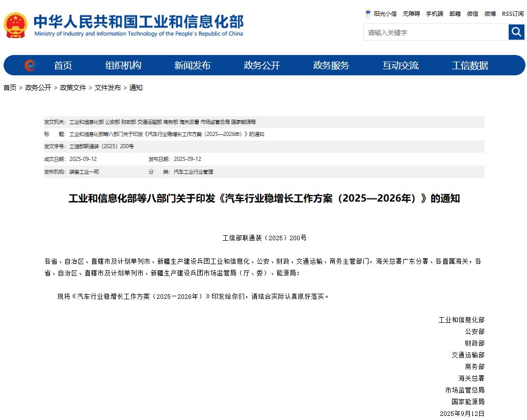Open the 首页 nav menu item
Viewport: 527px width, 420px height.
coord(63,65)
